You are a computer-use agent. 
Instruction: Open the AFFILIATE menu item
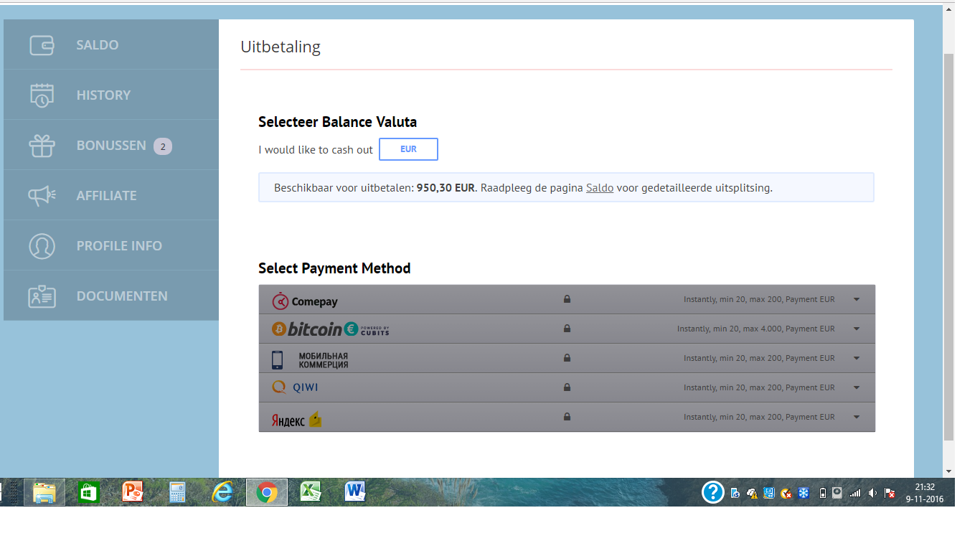111,195
